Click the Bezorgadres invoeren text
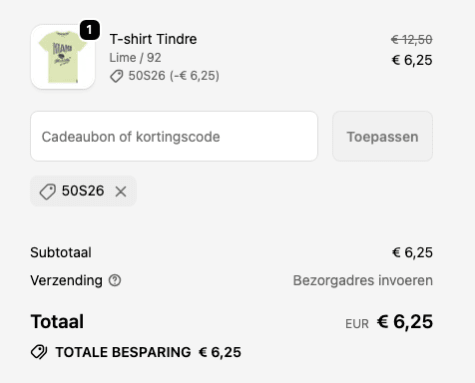The width and height of the screenshot is (475, 383). 363,280
